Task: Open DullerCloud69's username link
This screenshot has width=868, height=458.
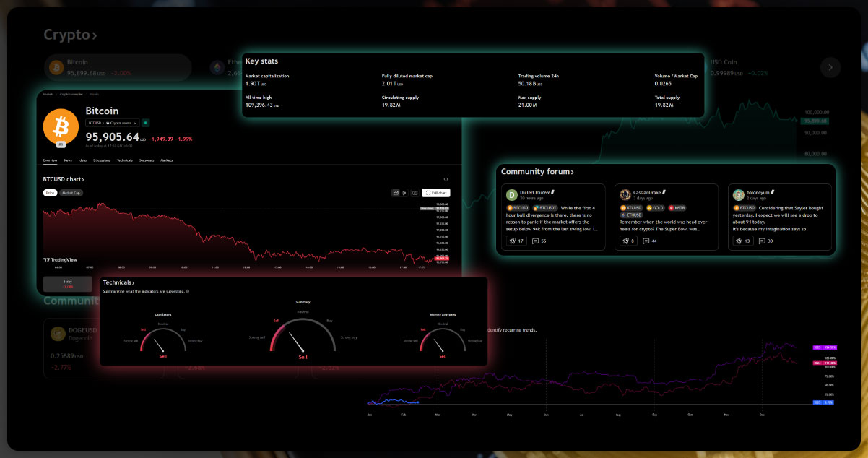Action: [x=535, y=192]
